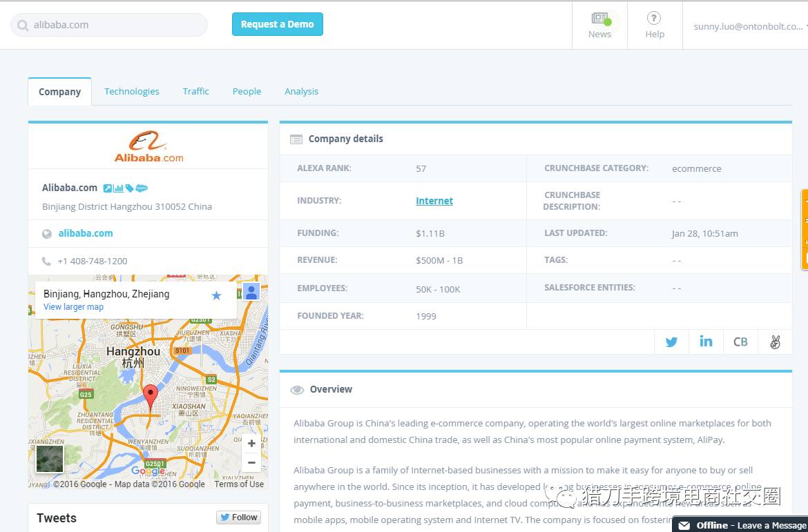Open the Twitter profile icon
This screenshot has height=532, width=808.
671,342
